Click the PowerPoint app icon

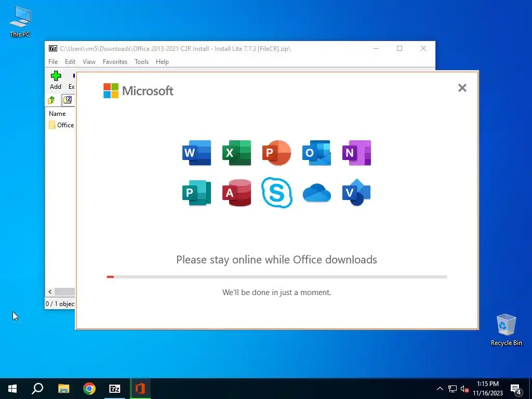tap(276, 153)
